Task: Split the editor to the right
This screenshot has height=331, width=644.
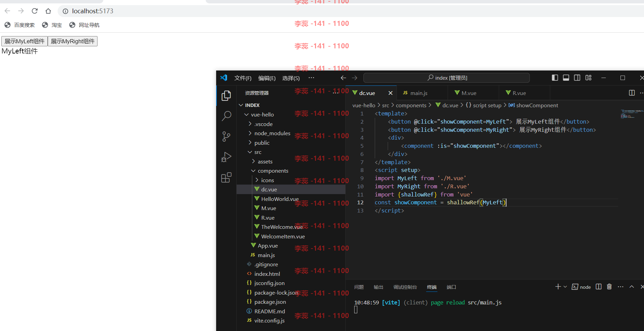Action: (x=632, y=93)
